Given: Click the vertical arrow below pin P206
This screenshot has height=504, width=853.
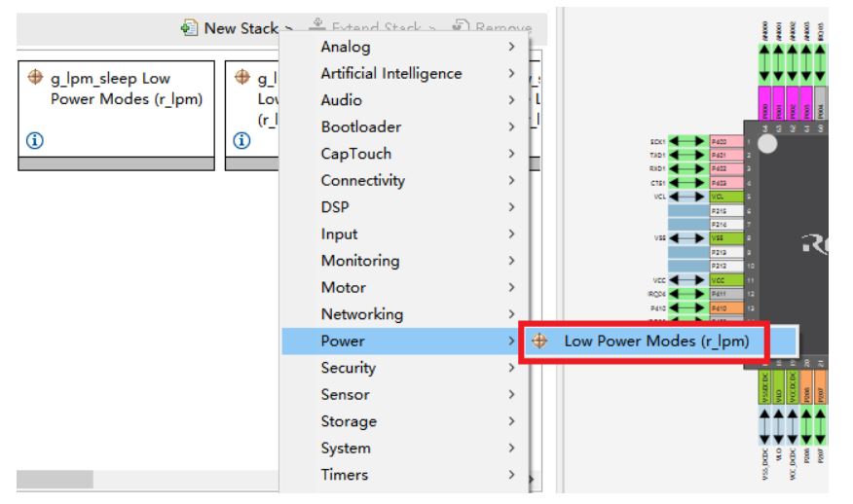Looking at the screenshot, I should click(806, 427).
